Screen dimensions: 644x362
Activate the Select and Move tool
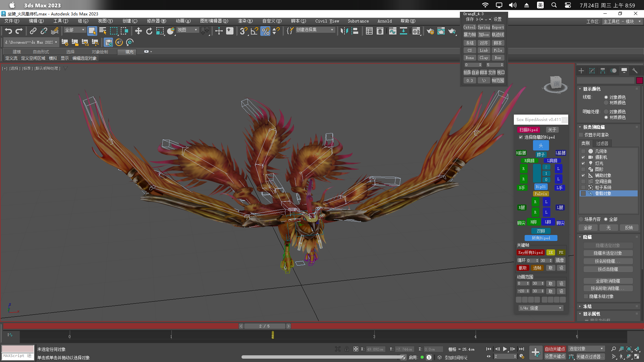click(138, 31)
